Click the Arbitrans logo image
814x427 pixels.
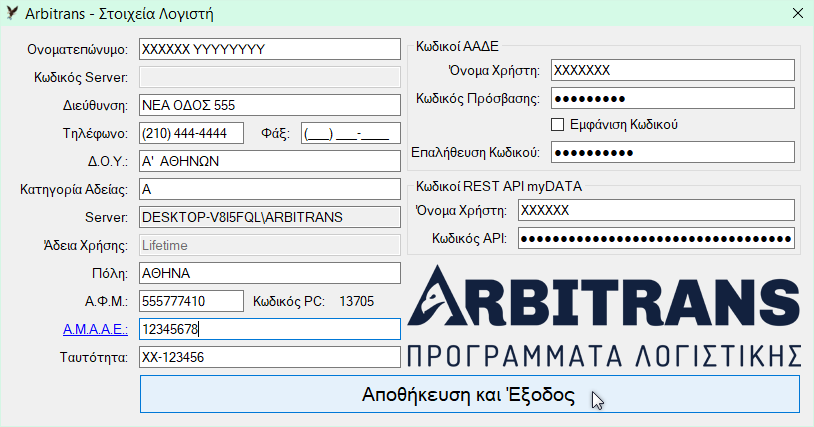point(604,315)
